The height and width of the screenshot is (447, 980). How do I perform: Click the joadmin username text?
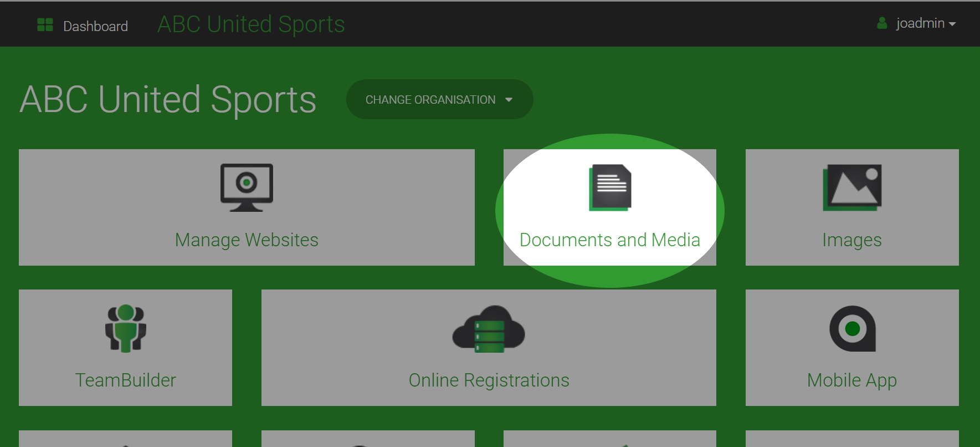click(x=920, y=23)
